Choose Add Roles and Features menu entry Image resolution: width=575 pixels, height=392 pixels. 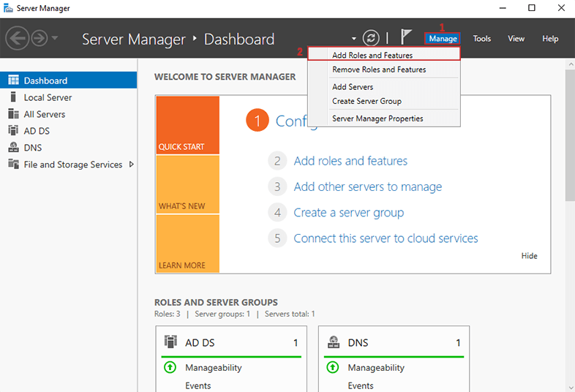tap(383, 55)
